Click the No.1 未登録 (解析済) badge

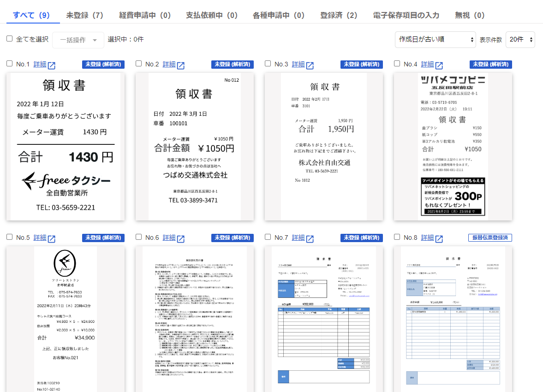pyautogui.click(x=103, y=65)
